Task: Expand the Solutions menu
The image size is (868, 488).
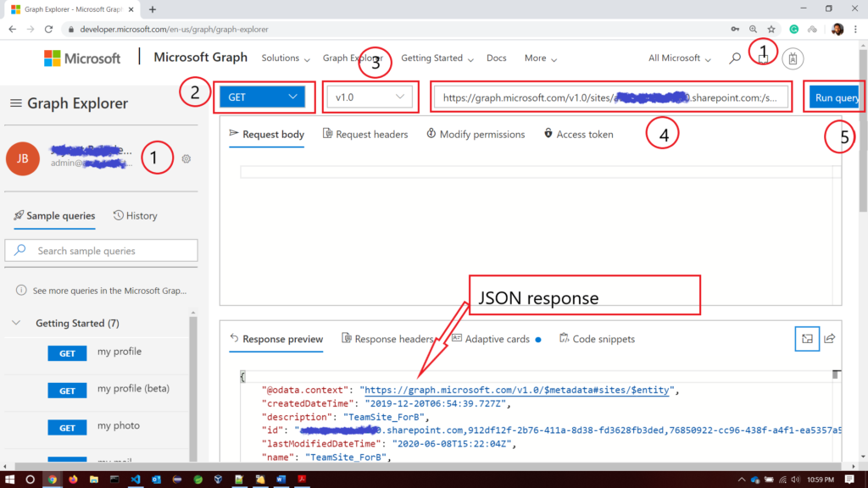Action: pos(286,58)
